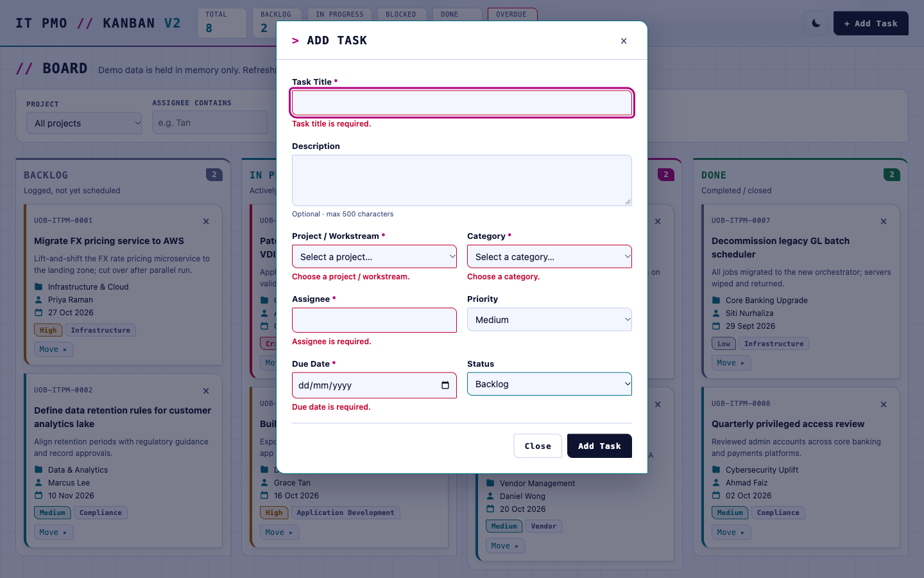This screenshot has width=924, height=578.
Task: Click the header + Add Task button
Action: click(x=871, y=23)
